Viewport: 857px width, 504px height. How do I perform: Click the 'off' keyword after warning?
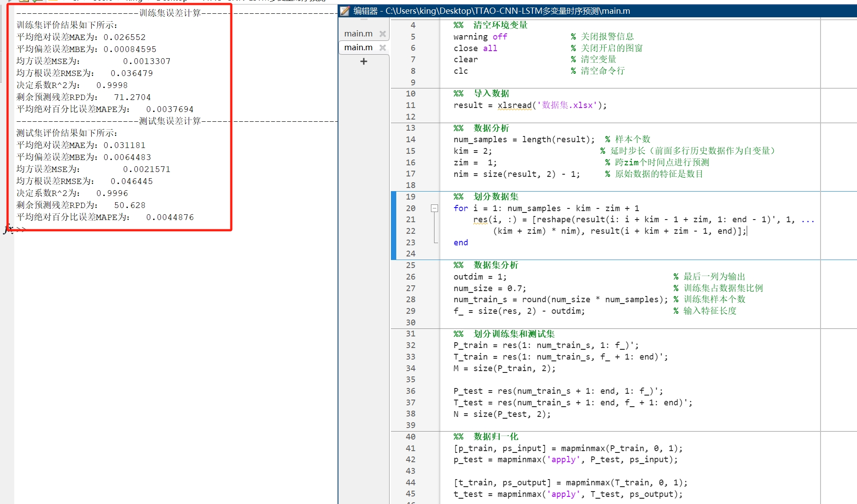[x=499, y=37]
